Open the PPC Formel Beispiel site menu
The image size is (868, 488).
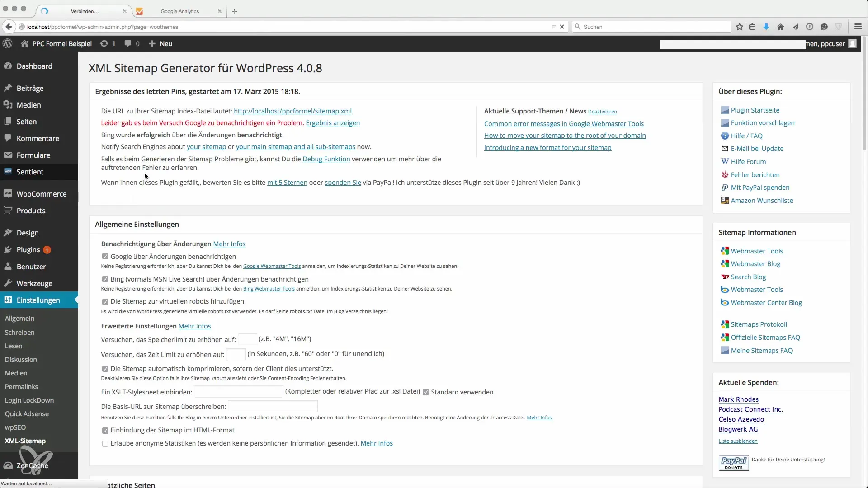57,43
